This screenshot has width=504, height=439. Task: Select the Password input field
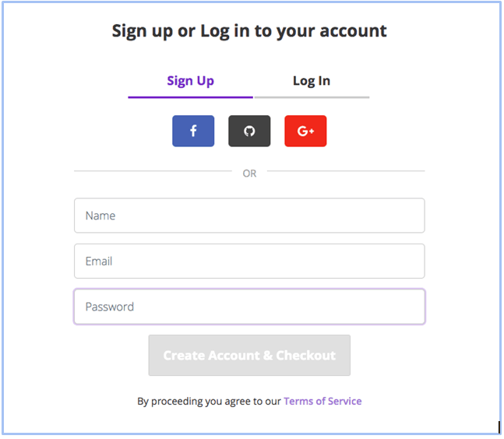pyautogui.click(x=249, y=307)
